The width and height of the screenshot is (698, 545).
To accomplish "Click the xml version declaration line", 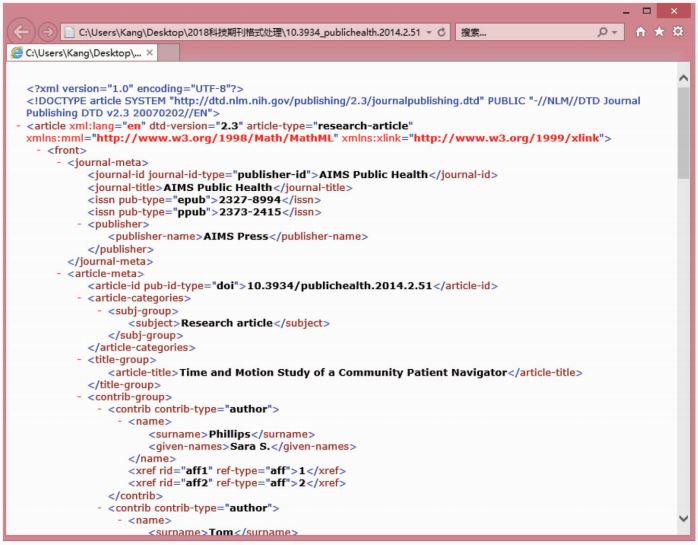I will point(135,89).
